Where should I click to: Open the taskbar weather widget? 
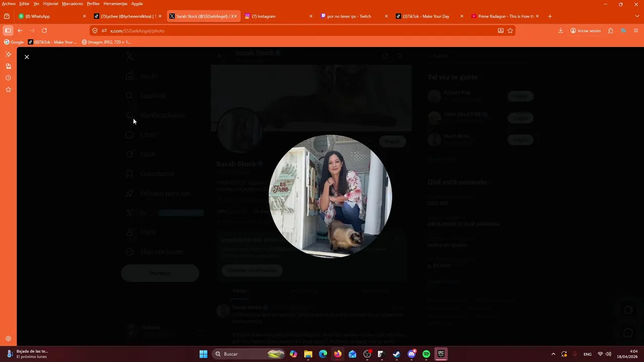(28, 354)
